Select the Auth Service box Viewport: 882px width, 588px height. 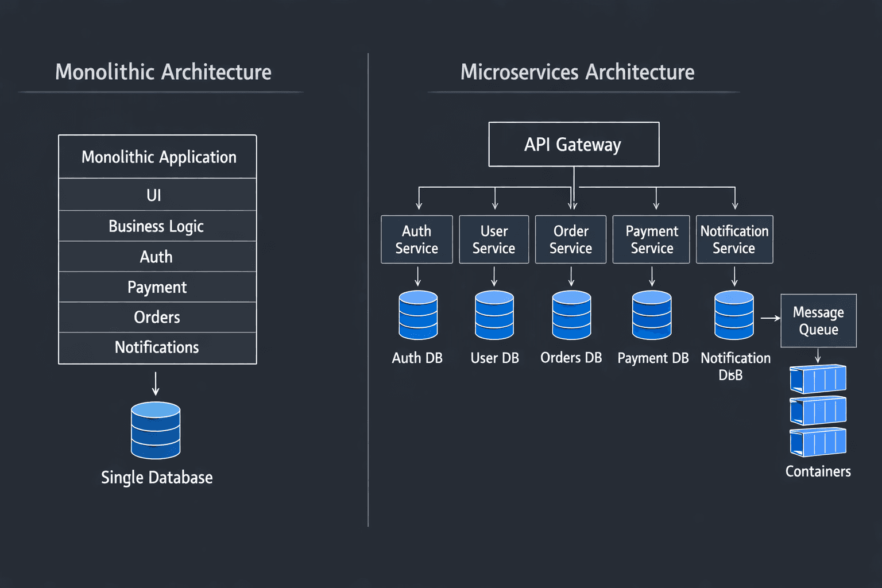pyautogui.click(x=417, y=239)
